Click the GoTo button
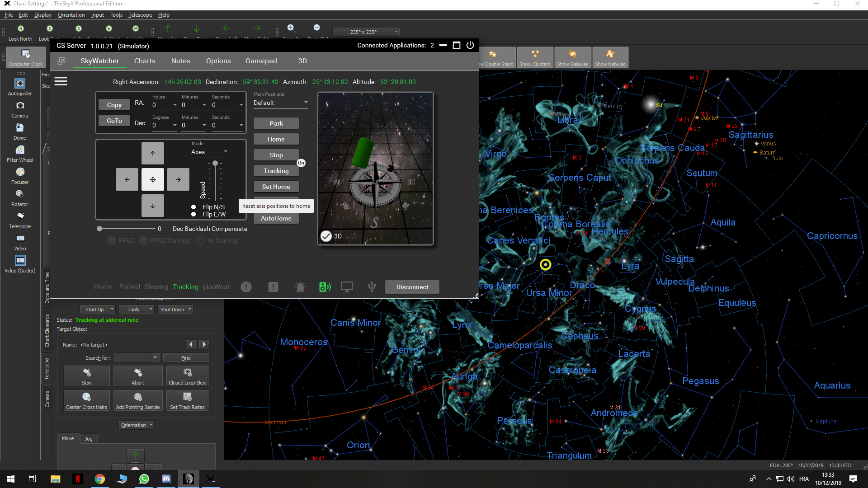Image resolution: width=868 pixels, height=488 pixels. tap(114, 121)
